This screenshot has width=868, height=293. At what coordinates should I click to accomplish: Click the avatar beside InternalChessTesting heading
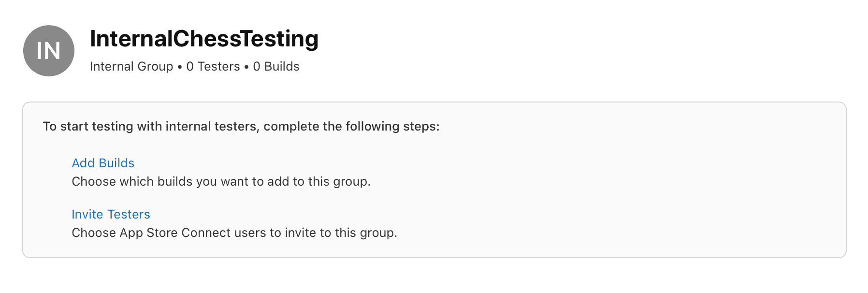(48, 50)
